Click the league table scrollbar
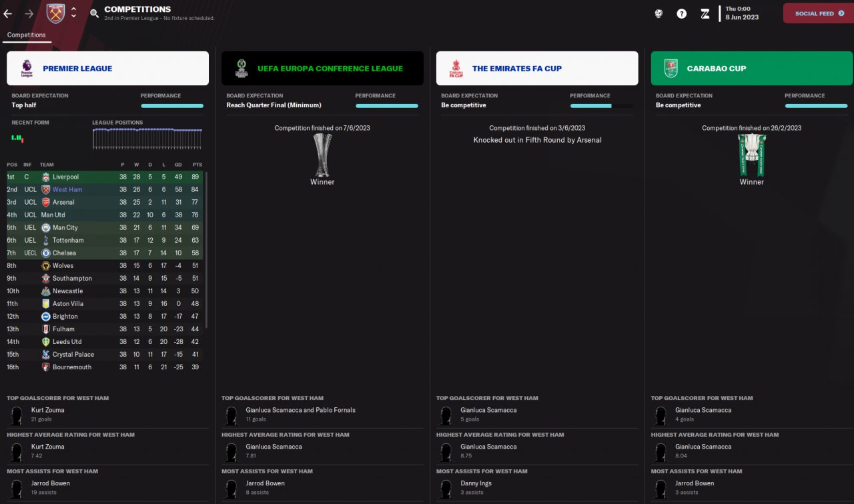The width and height of the screenshot is (854, 504). (x=206, y=249)
